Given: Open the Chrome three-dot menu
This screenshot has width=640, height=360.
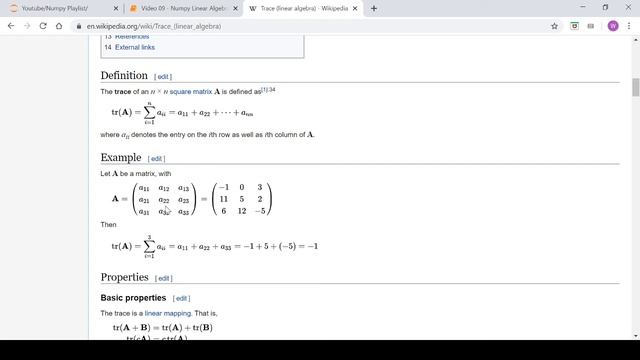Looking at the screenshot, I should pos(629,26).
